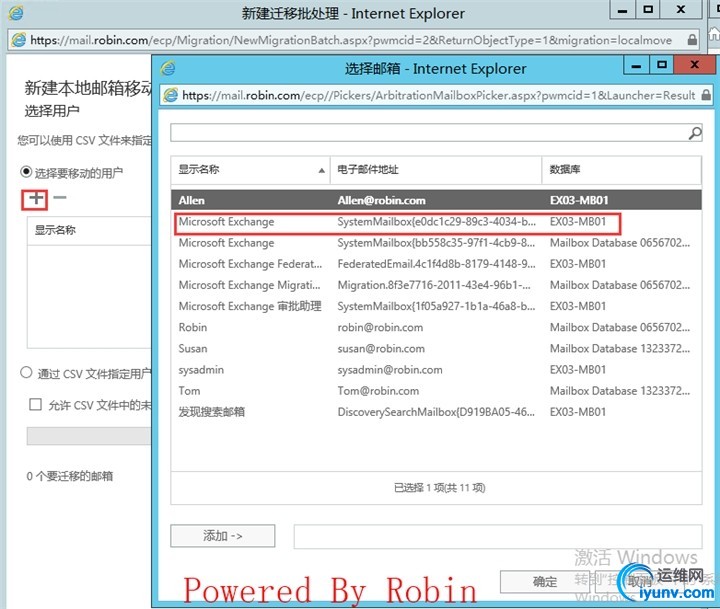Viewport: 720px width, 609px height.
Task: Click the mailbox search input field
Action: (x=429, y=133)
